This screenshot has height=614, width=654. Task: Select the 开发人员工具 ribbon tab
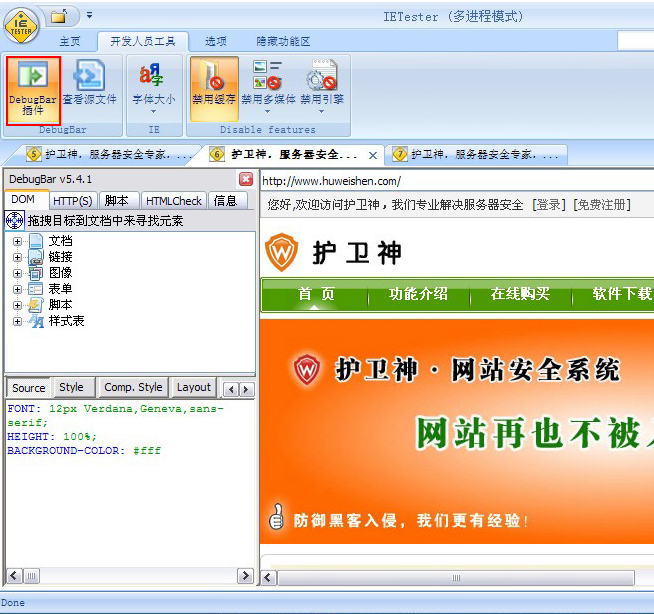143,41
